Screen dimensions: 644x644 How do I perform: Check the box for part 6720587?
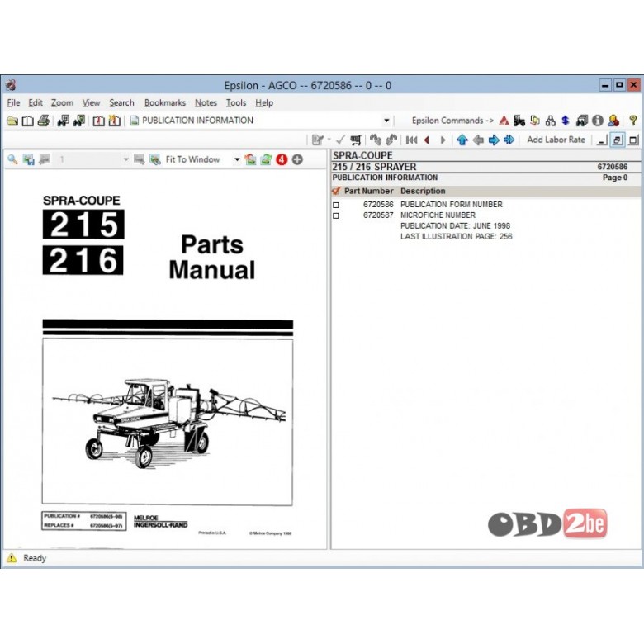click(336, 215)
